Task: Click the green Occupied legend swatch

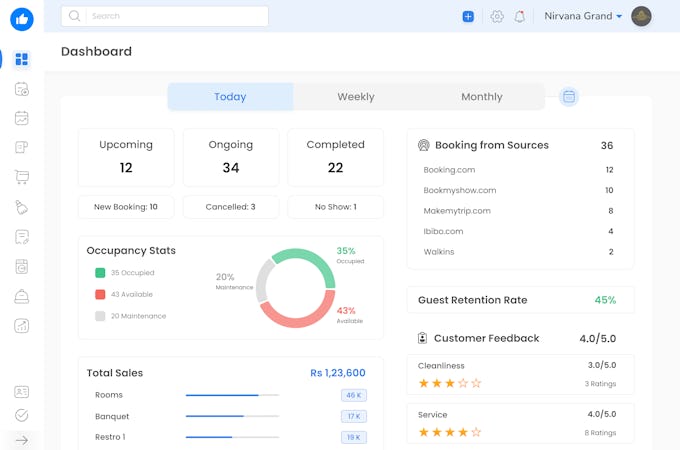Action: pyautogui.click(x=100, y=273)
